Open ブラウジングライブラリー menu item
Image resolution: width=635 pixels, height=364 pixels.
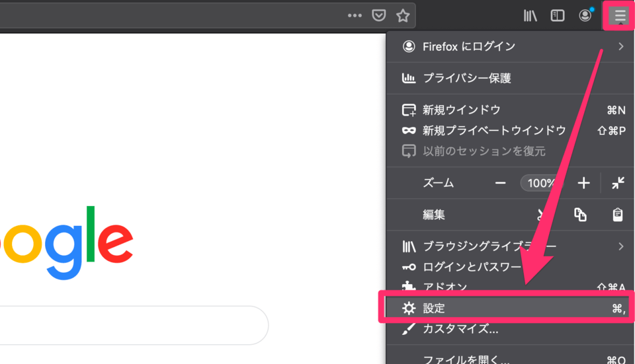coord(510,246)
